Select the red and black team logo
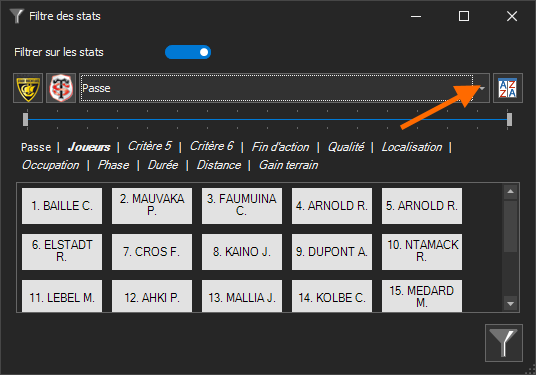 pyautogui.click(x=61, y=88)
